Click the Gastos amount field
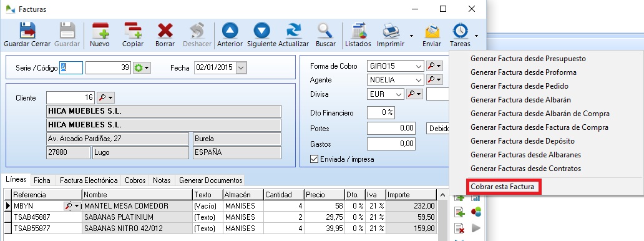Viewport: 644px width, 241px height. click(391, 144)
